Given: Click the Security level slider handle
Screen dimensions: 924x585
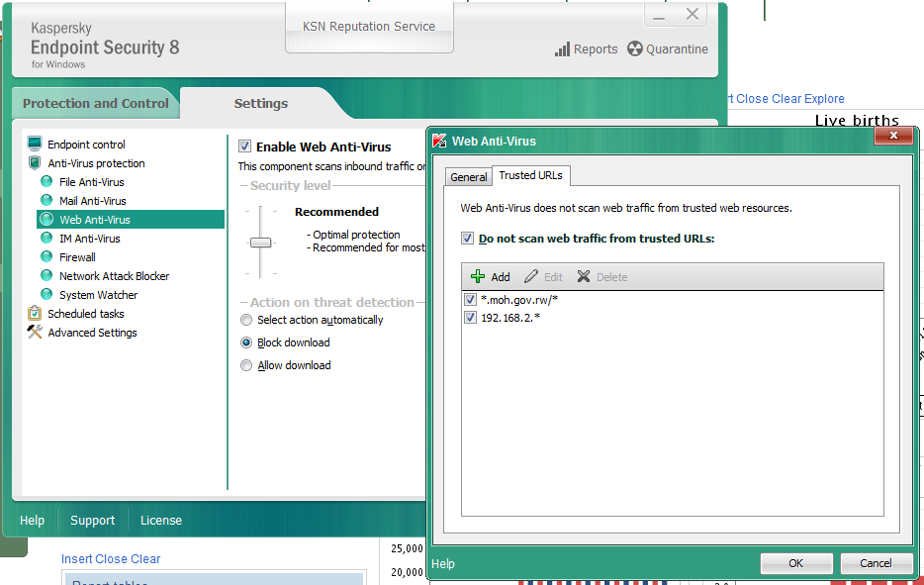Looking at the screenshot, I should click(x=260, y=243).
